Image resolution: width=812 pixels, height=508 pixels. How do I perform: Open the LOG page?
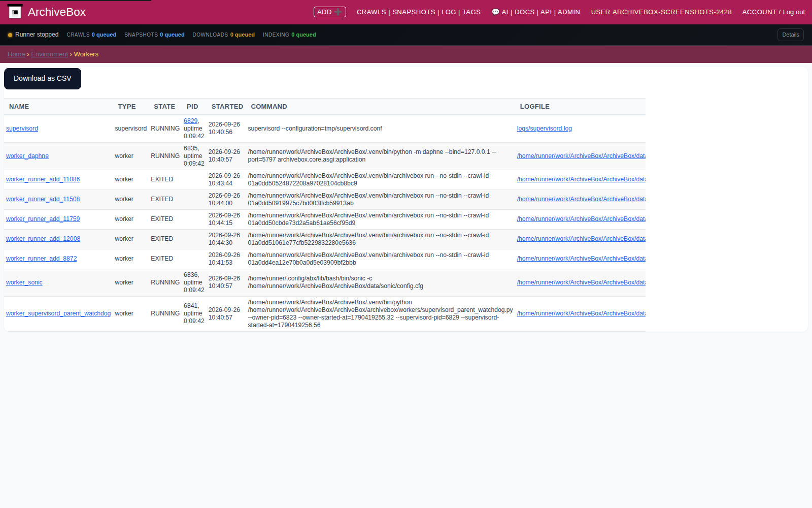click(x=449, y=12)
